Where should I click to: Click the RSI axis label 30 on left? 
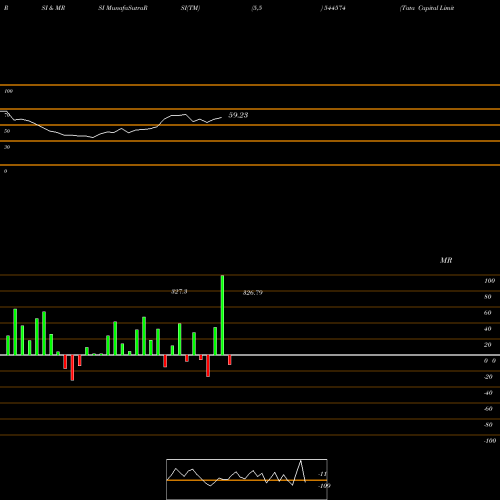pos(7,147)
